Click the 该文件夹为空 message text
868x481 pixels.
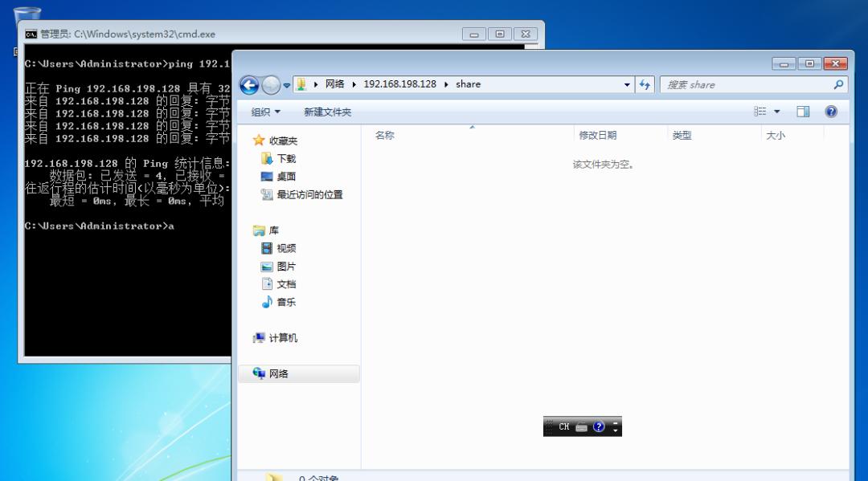click(x=604, y=164)
